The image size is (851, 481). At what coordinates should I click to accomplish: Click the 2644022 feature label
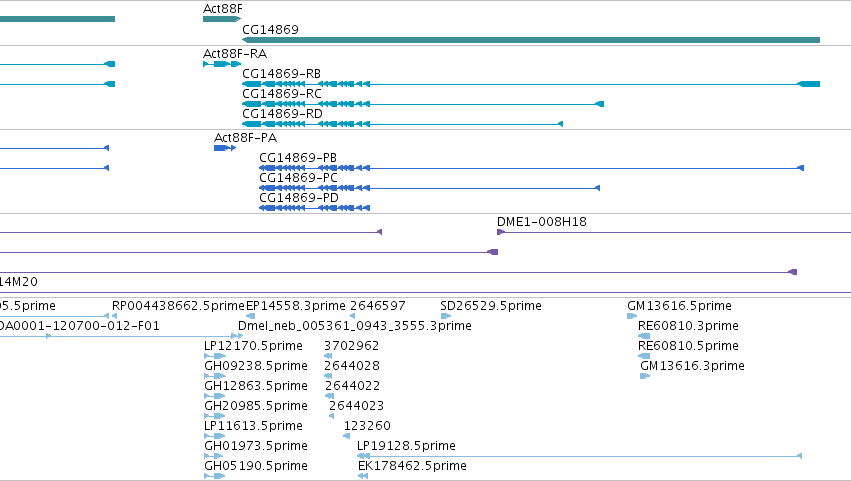pyautogui.click(x=353, y=386)
